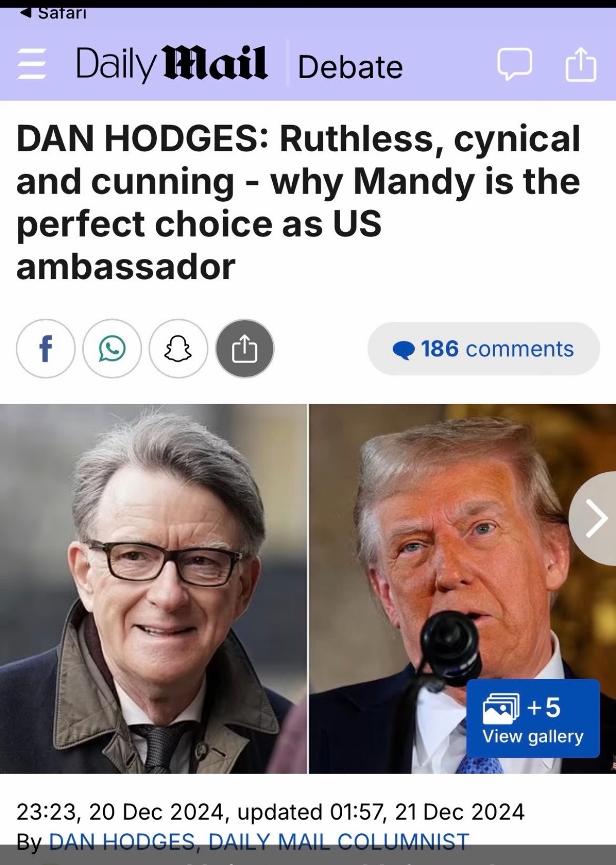The height and width of the screenshot is (865, 616).
Task: Tap the blue comment bubble icon
Action: (404, 350)
